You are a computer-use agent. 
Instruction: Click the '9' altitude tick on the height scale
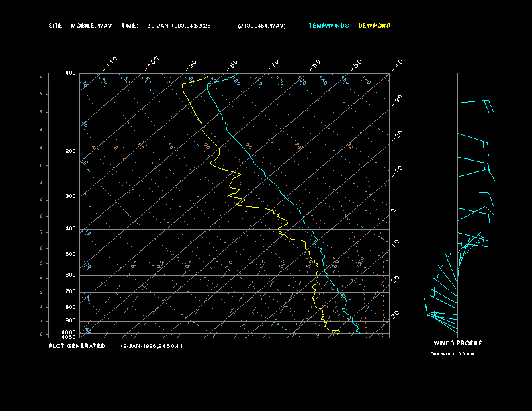click(x=42, y=200)
